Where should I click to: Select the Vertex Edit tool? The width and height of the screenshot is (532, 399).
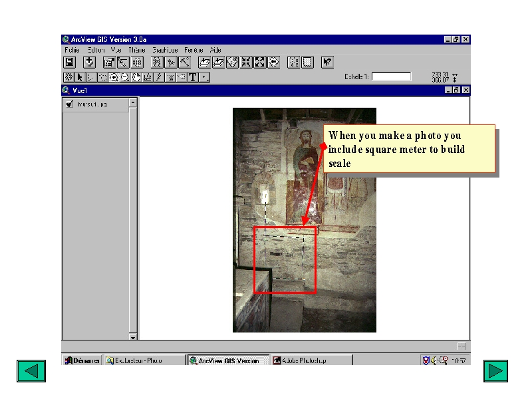tap(91, 77)
